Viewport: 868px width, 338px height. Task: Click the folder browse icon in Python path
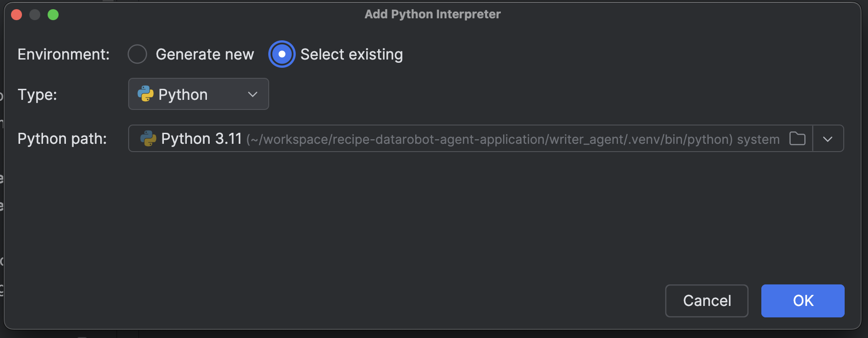point(797,138)
